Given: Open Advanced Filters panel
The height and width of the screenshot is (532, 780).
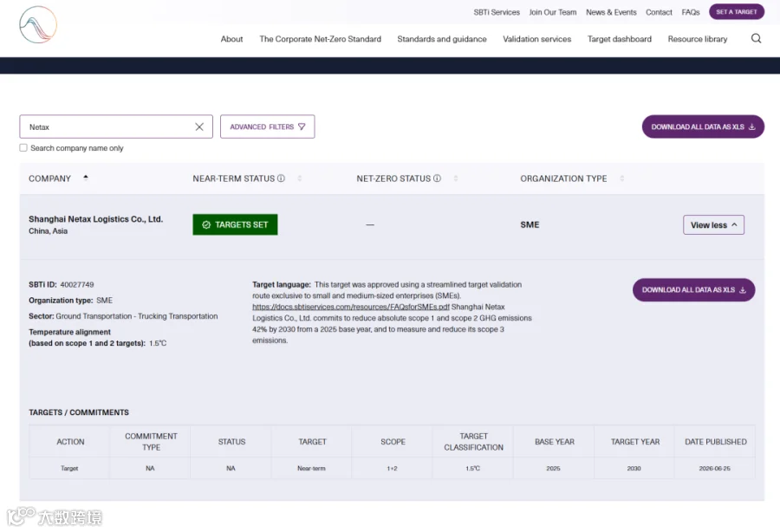Looking at the screenshot, I should [268, 127].
